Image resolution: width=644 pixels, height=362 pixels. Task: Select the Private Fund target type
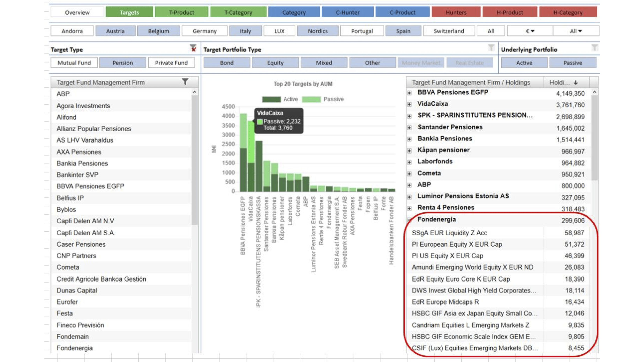point(171,63)
